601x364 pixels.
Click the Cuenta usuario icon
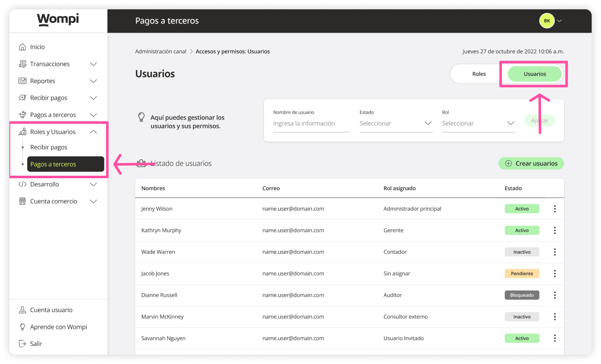coord(23,310)
